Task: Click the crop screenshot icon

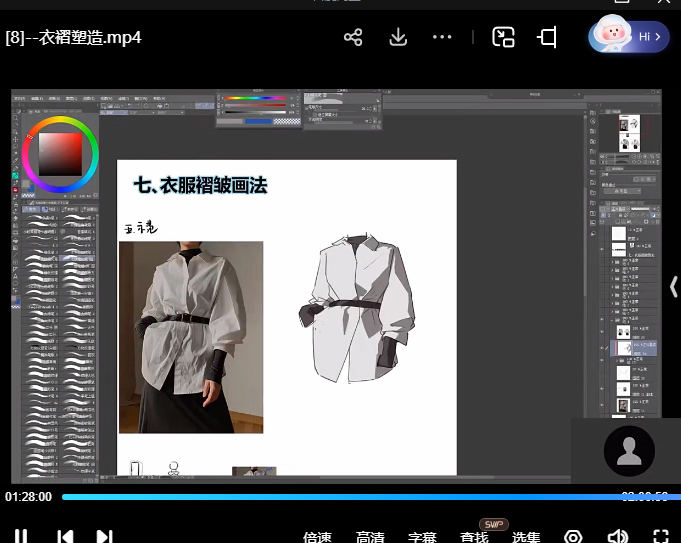Action: pyautogui.click(x=547, y=38)
